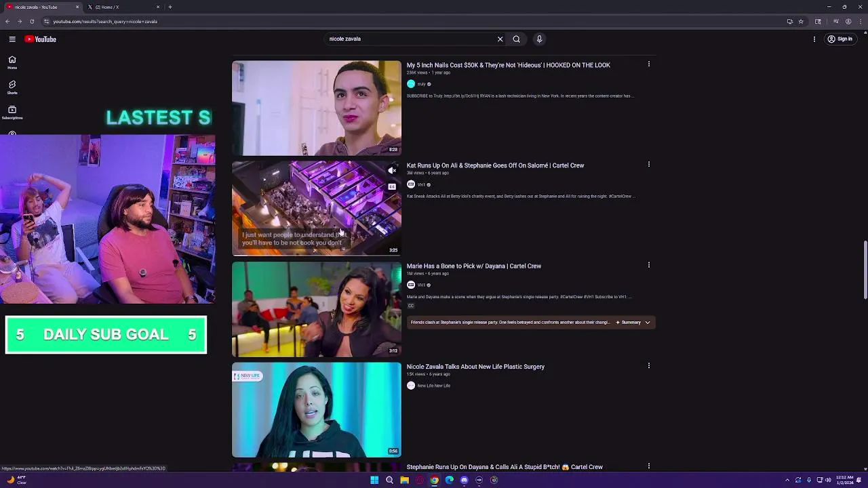Show hidden system tray icons
Image resolution: width=868 pixels, height=488 pixels.
point(787,480)
